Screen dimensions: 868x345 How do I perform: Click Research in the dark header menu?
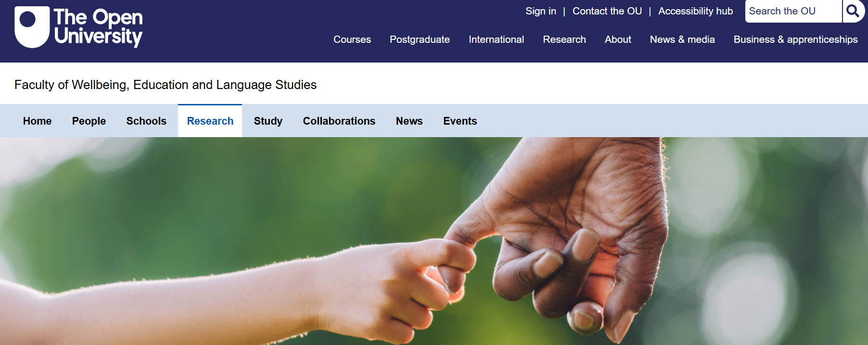564,39
